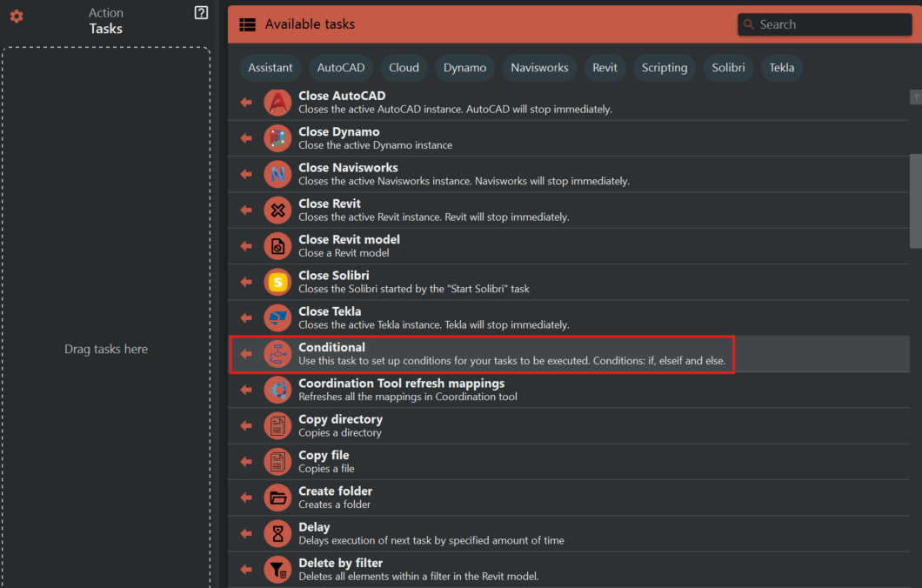Click the Delete by filter funnel icon
922x588 pixels.
277,569
